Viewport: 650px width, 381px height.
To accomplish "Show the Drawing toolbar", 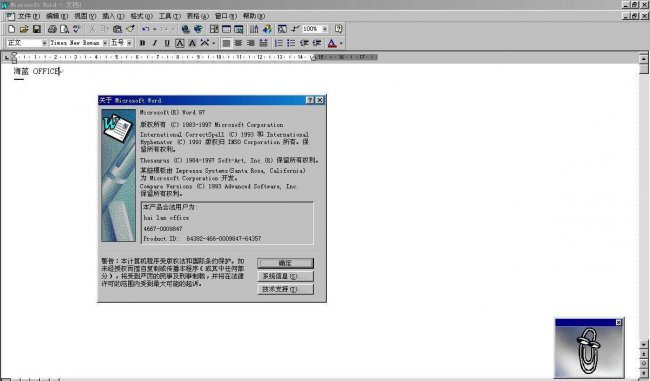I will click(267, 29).
